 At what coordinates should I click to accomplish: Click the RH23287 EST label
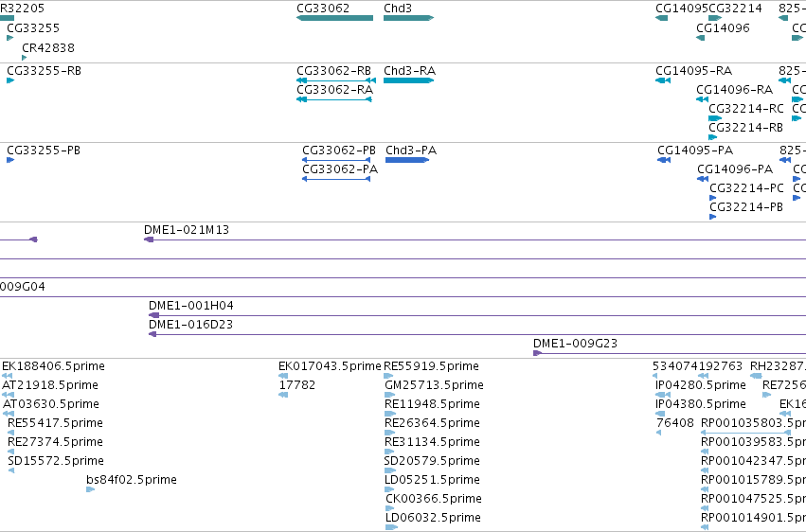point(778,366)
